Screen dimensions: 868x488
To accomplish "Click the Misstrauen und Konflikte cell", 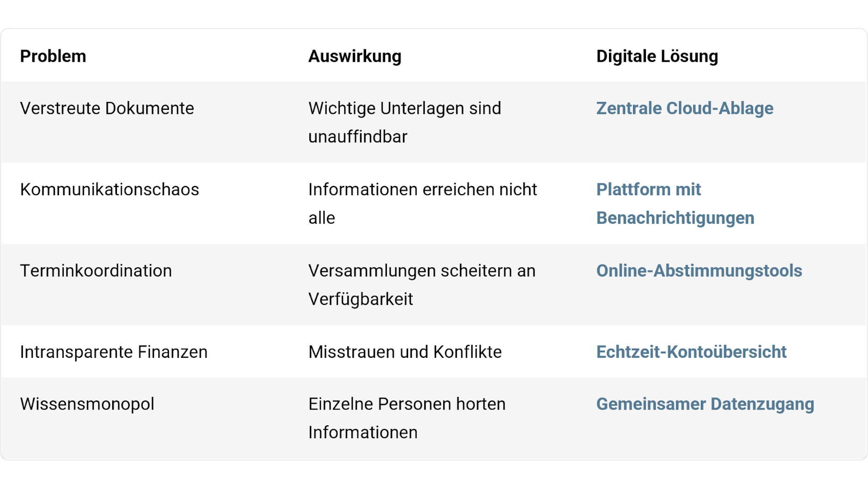I will (x=405, y=352).
